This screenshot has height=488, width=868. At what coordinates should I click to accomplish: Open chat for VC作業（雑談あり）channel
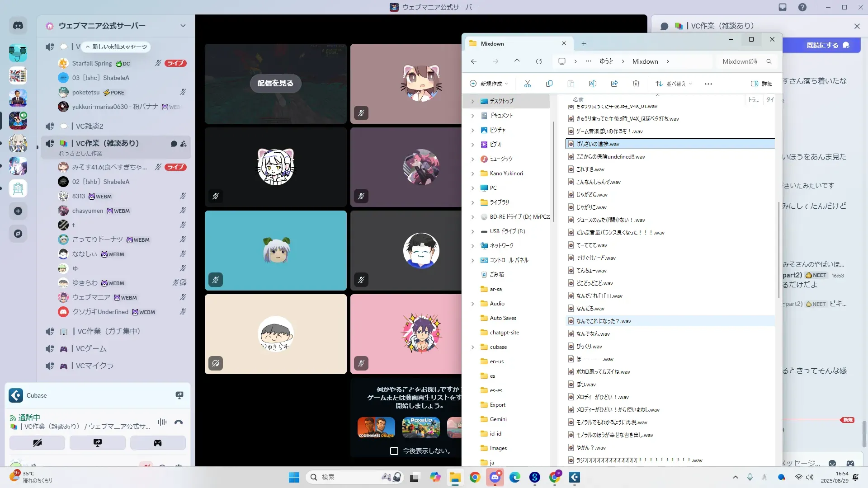tap(174, 144)
